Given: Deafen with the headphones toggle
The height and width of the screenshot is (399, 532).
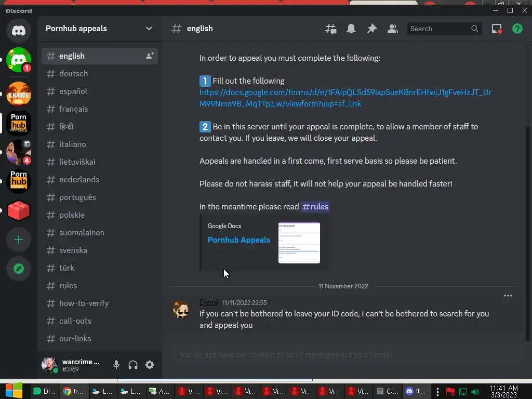Looking at the screenshot, I should pos(133,365).
